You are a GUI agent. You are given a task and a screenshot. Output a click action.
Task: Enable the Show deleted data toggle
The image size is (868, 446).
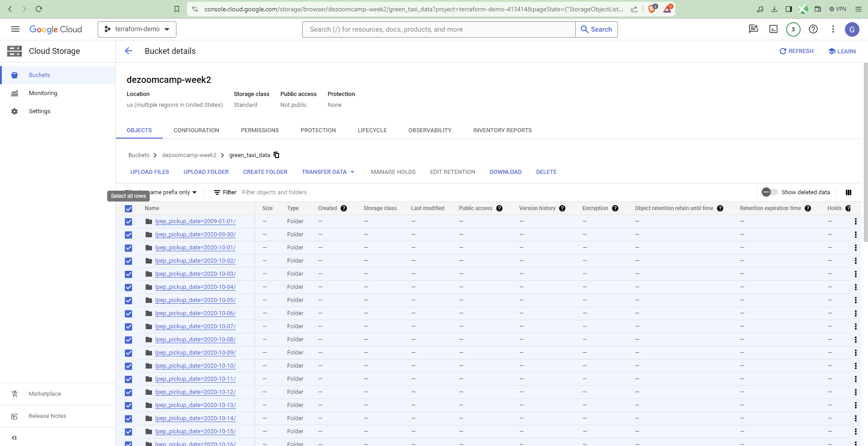pos(769,192)
